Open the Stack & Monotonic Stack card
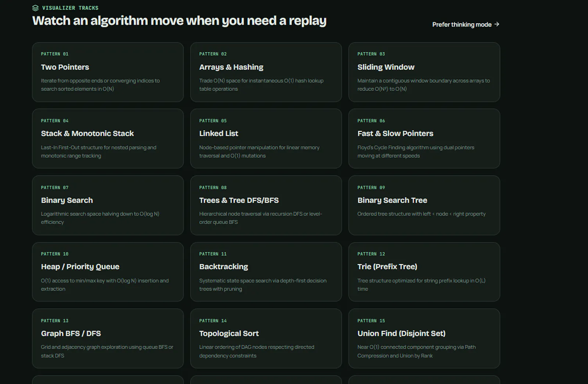The image size is (588, 384). click(108, 139)
